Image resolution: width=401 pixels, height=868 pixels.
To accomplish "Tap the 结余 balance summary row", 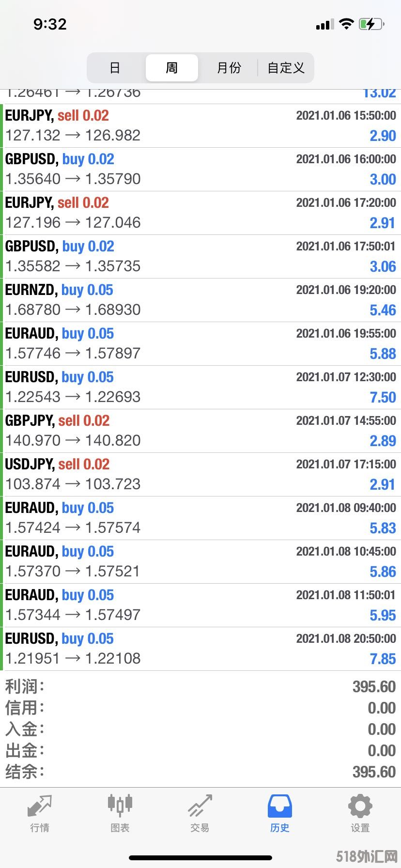I will [200, 772].
